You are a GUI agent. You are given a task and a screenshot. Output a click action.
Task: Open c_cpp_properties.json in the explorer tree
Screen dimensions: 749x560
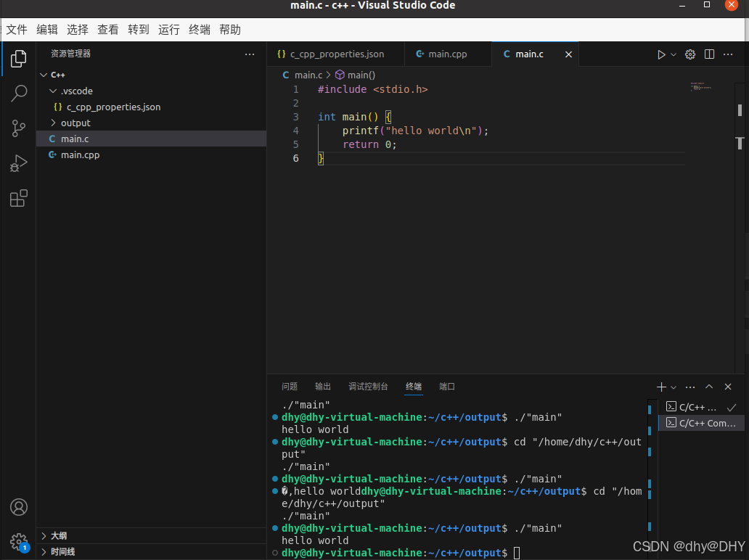point(151,107)
